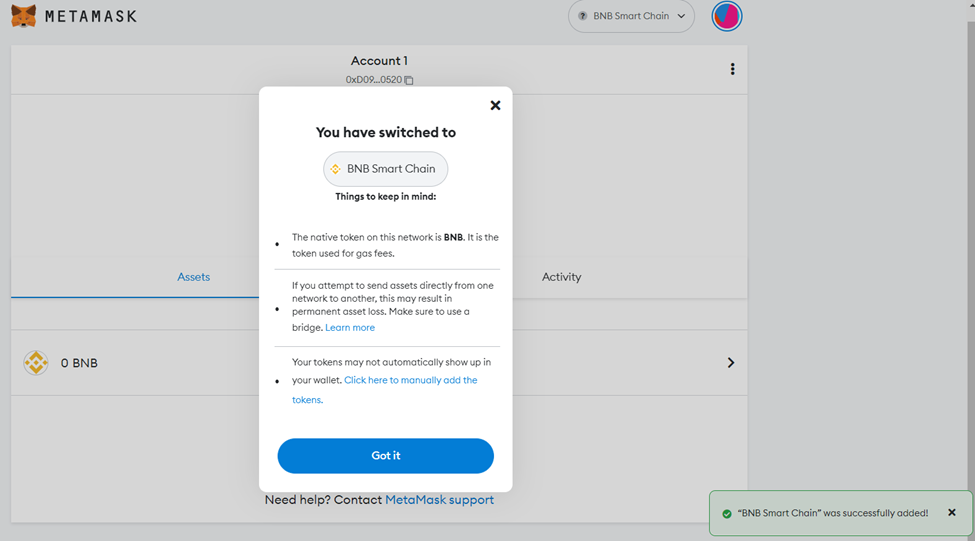Viewport: 975px width, 541px height.
Task: Click the Account 1 name
Action: [x=379, y=61]
